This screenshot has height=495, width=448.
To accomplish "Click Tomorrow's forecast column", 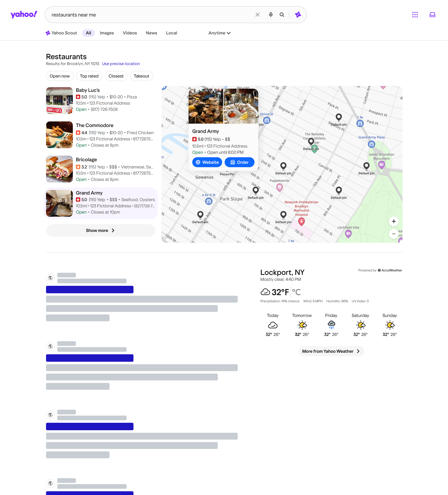I will point(302,325).
